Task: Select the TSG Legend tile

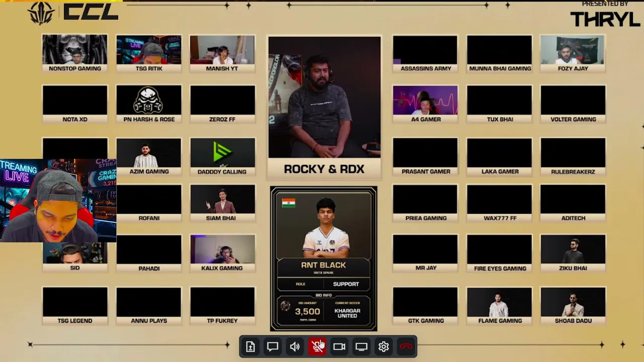Action: [x=75, y=306]
